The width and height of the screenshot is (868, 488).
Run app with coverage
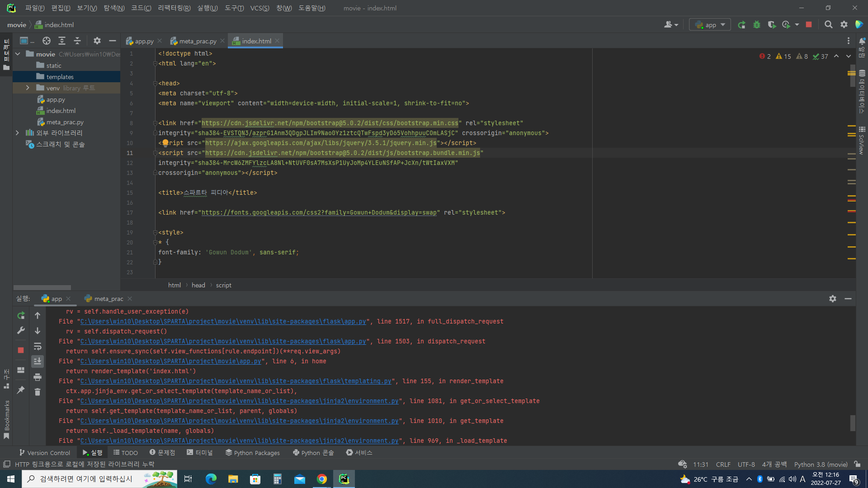[x=772, y=25]
